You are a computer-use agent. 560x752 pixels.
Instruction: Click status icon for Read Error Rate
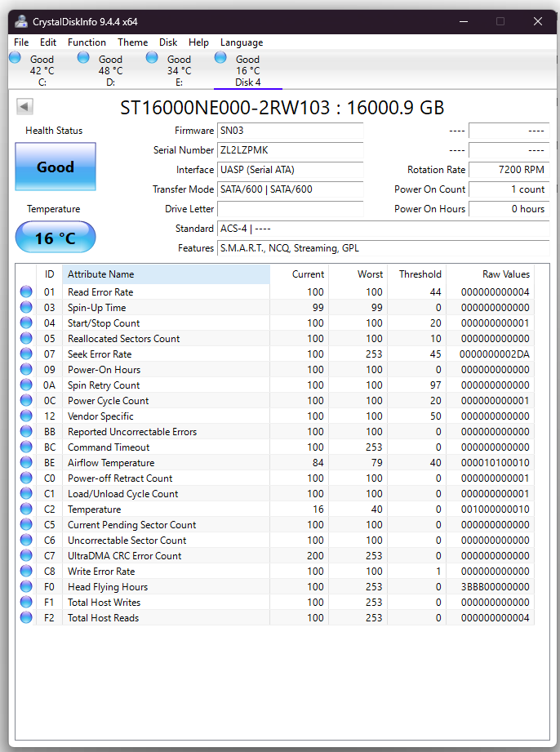point(26,291)
